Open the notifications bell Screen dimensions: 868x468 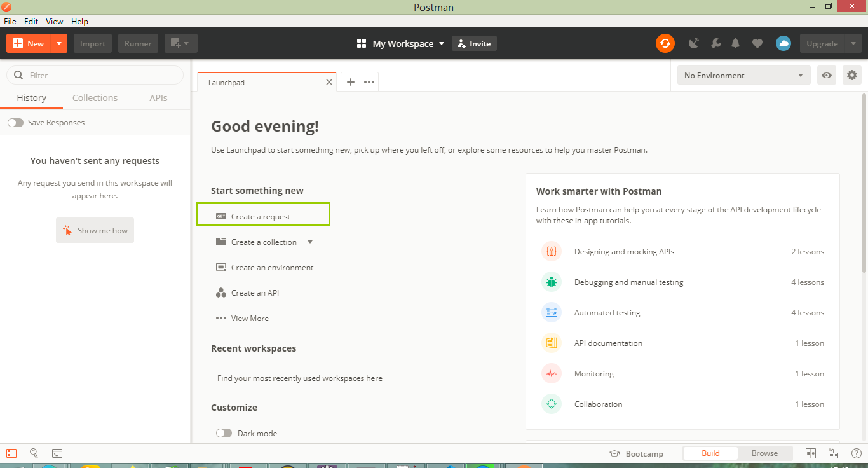736,43
